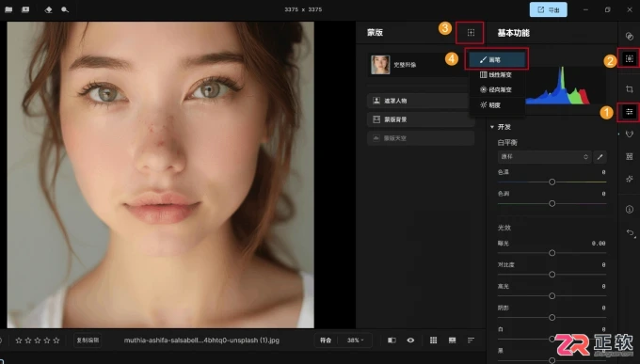Toggle before/after compare view icon
The width and height of the screenshot is (640, 364).
point(392,340)
